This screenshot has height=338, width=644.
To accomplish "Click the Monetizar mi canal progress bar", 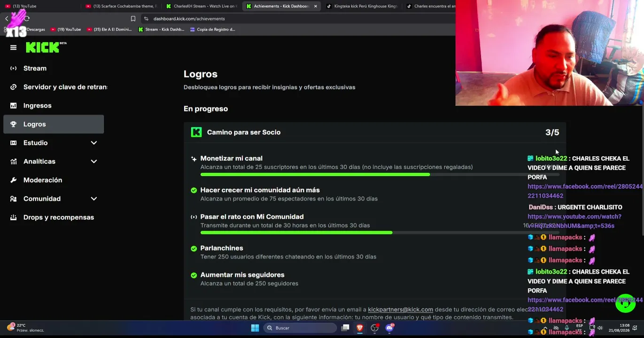I will pyautogui.click(x=380, y=175).
